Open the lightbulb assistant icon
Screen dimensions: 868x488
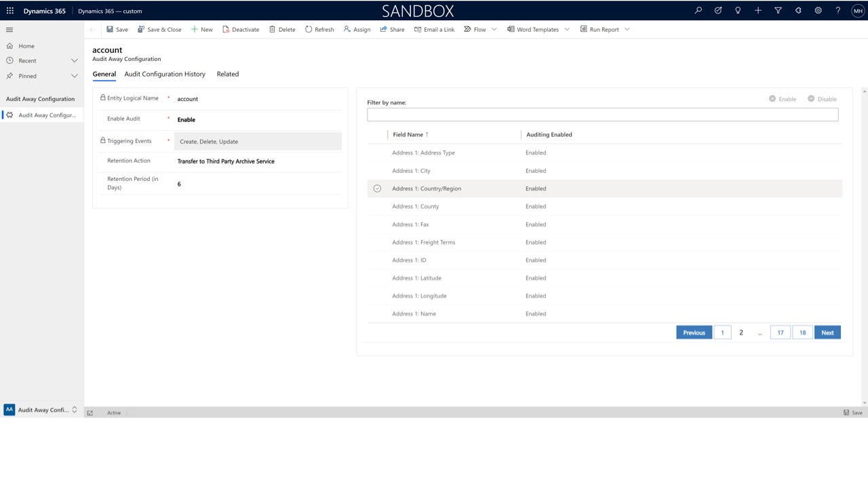pyautogui.click(x=738, y=11)
